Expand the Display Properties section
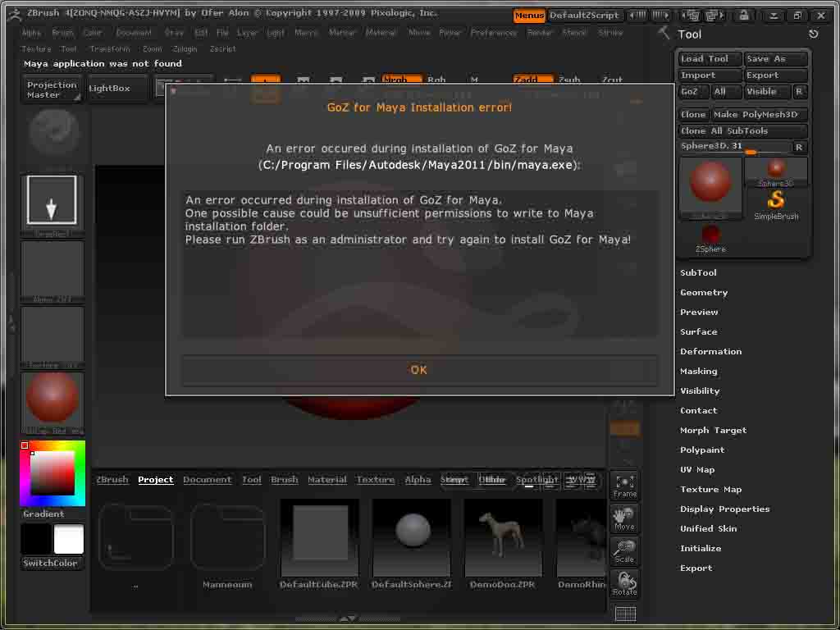 pos(725,509)
